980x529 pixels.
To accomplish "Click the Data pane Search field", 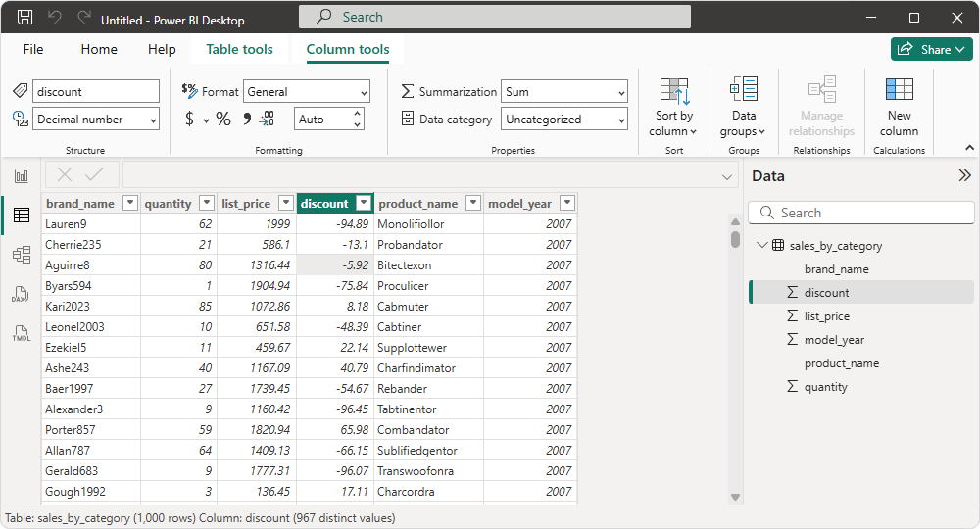I will (860, 213).
